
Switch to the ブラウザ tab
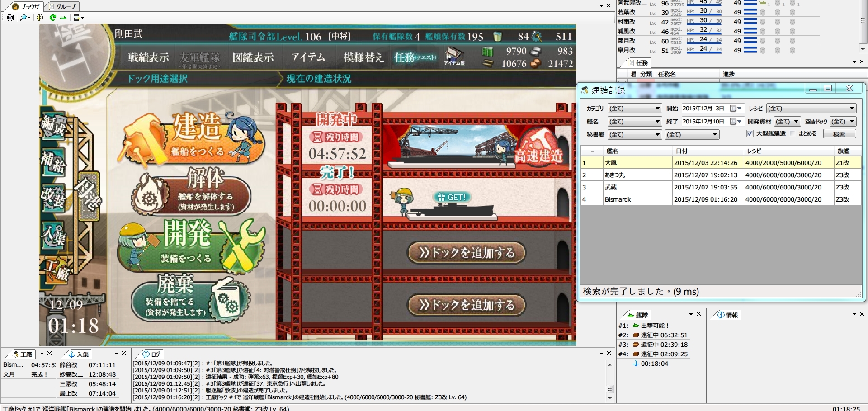pos(26,7)
